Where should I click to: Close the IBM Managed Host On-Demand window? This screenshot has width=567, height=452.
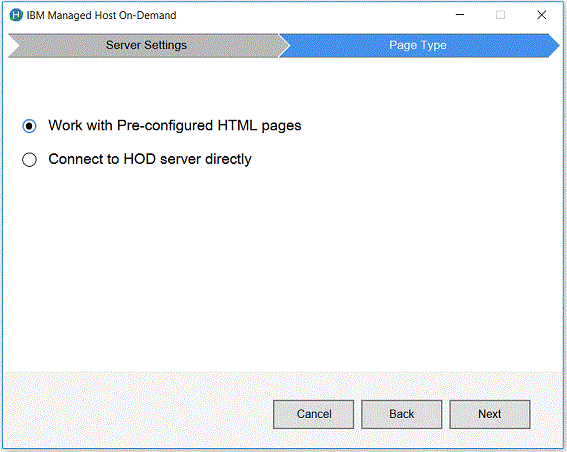[542, 15]
